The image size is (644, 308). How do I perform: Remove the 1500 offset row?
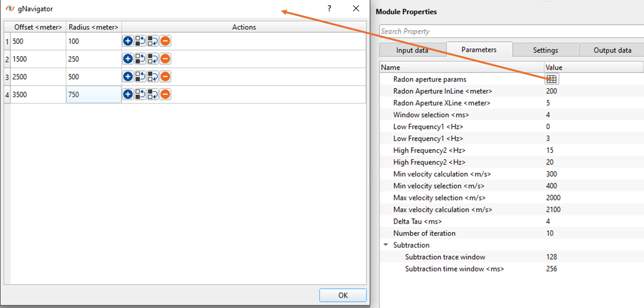165,59
